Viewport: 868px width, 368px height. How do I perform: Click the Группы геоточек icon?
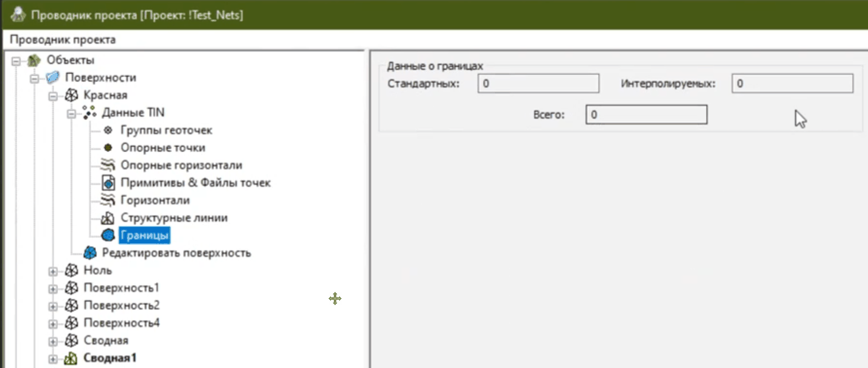108,130
